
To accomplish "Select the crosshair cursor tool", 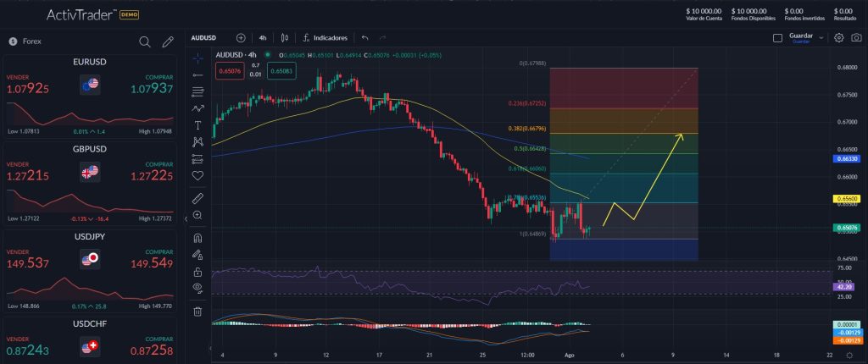I will click(198, 58).
